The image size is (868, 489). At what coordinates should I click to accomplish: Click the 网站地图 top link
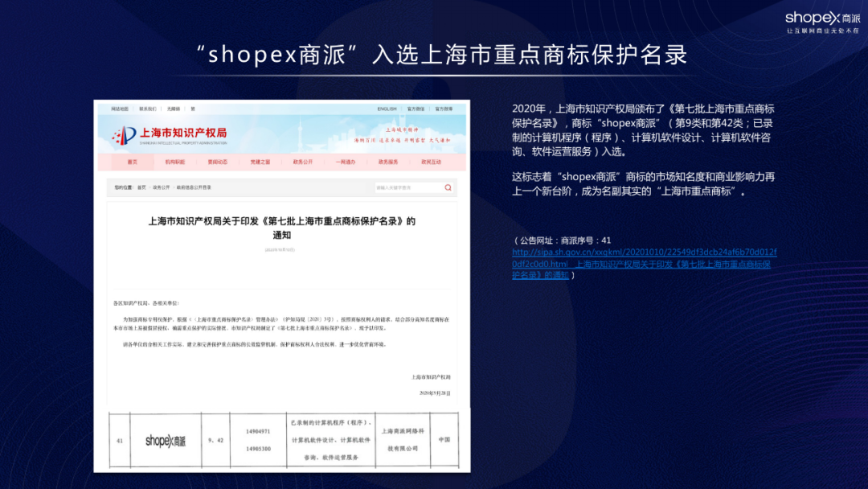pyautogui.click(x=120, y=109)
